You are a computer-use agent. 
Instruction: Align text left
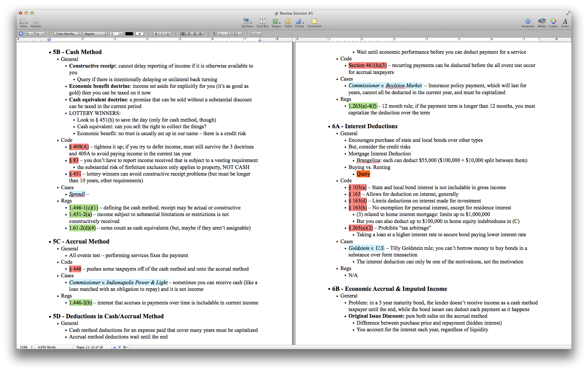183,34
